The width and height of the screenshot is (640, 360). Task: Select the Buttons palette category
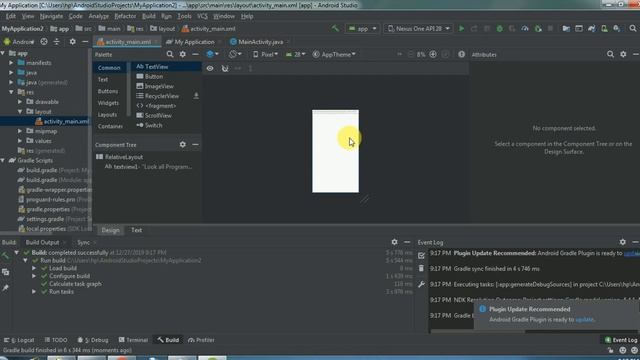(108, 91)
